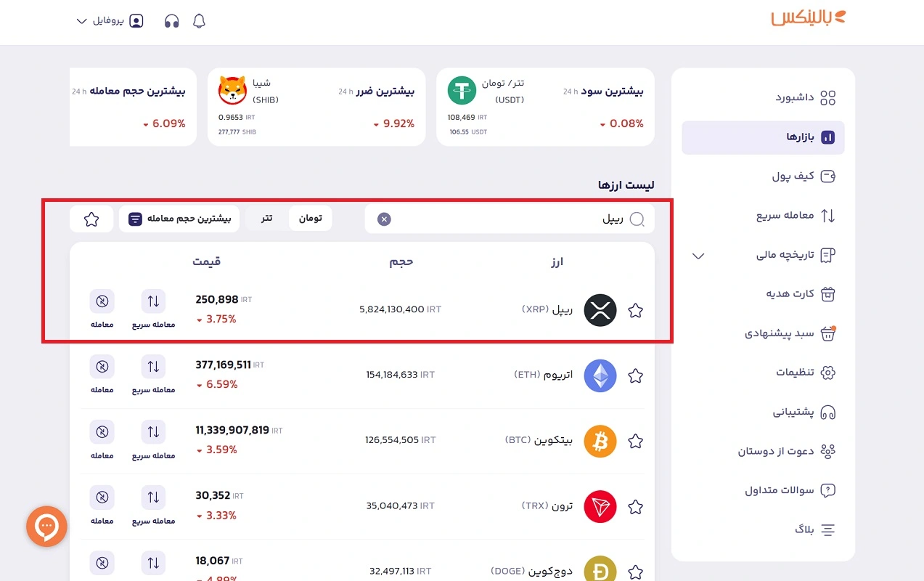Switch to the تومان tab
Screen dimensions: 924x581
[311, 218]
